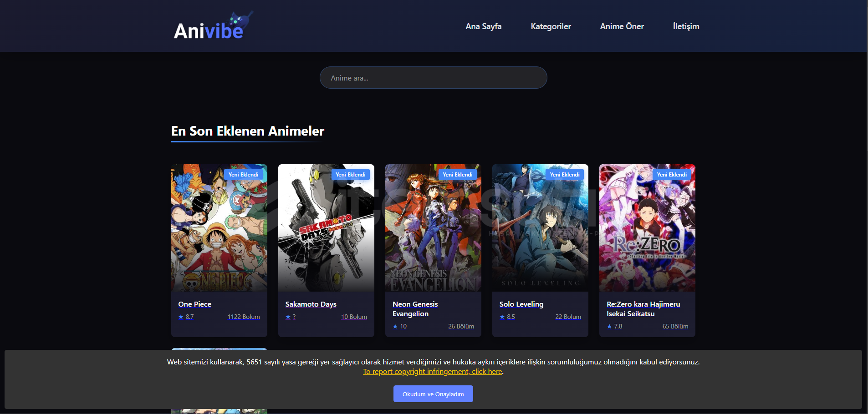
Task: Click the Anivibe logo
Action: click(213, 25)
